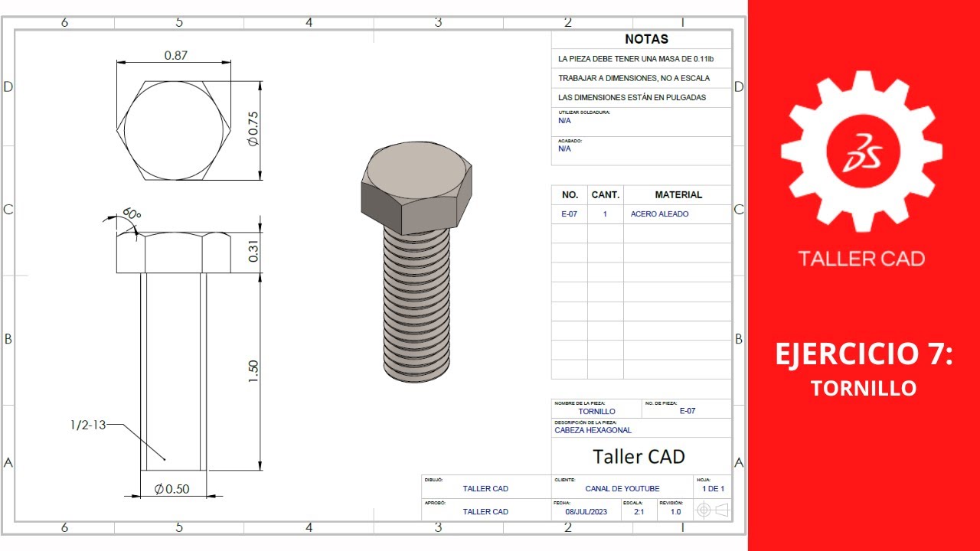The height and width of the screenshot is (551, 980).
Task: Click E-07 in NO. DE PIEZA field
Action: pyautogui.click(x=688, y=411)
